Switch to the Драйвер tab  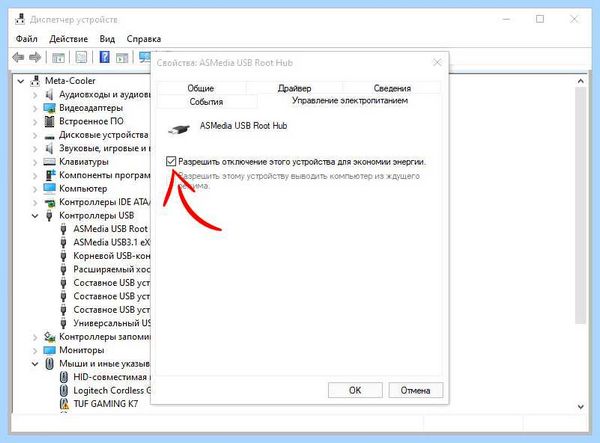(x=294, y=88)
